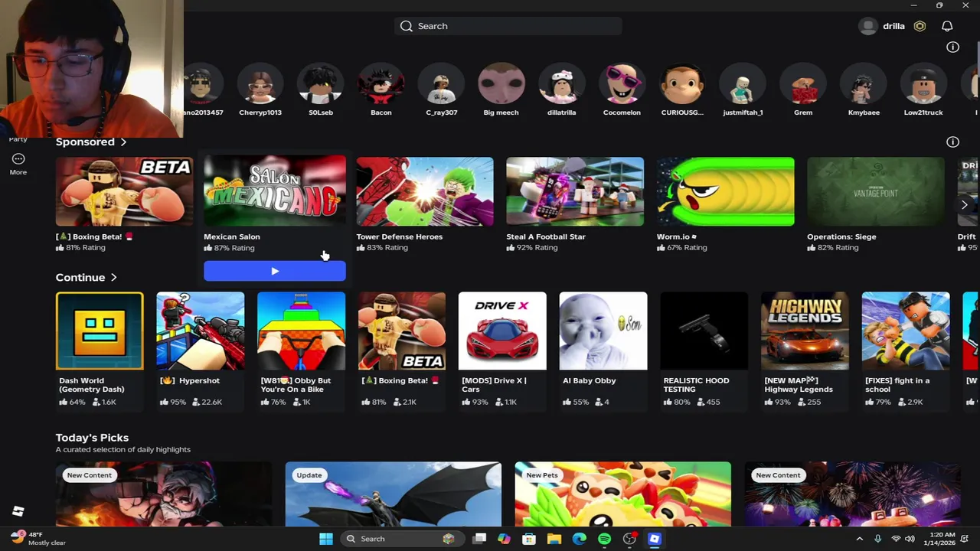Open File Explorer from the taskbar
The image size is (980, 551).
(554, 539)
